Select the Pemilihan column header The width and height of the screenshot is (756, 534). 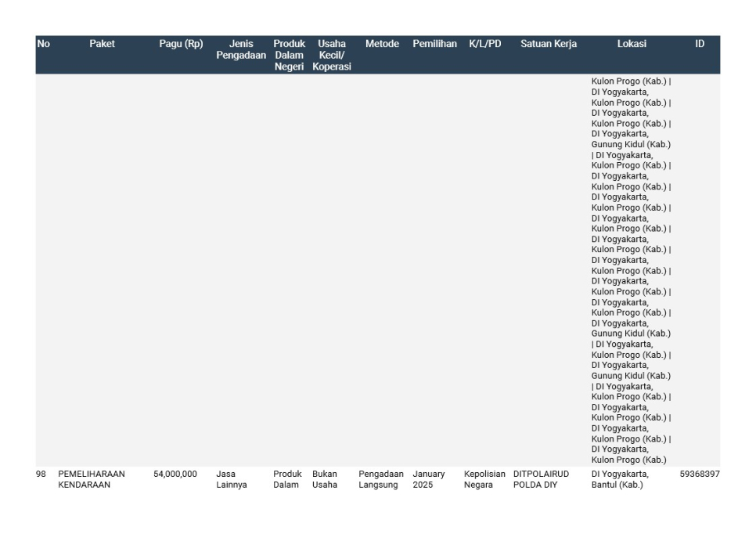tap(434, 44)
